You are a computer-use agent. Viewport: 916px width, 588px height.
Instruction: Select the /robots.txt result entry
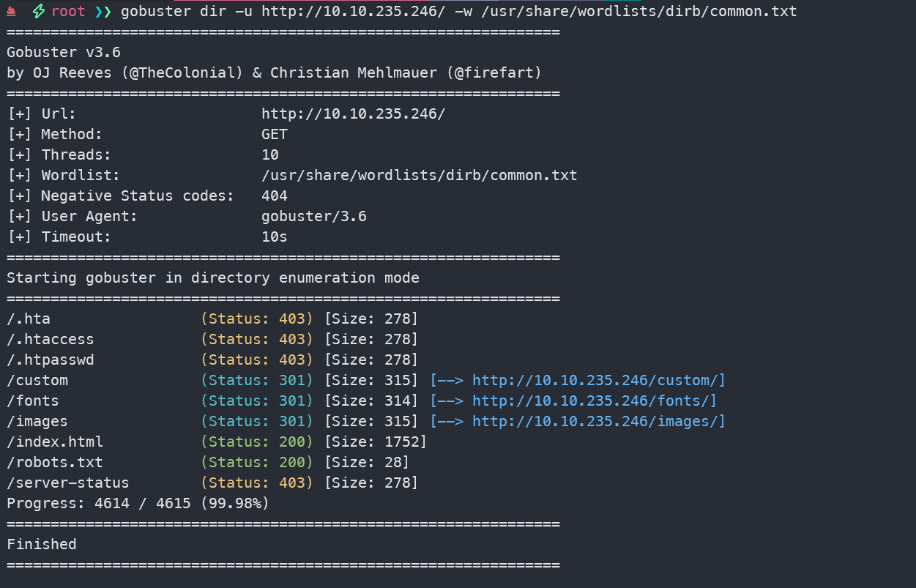pos(55,462)
